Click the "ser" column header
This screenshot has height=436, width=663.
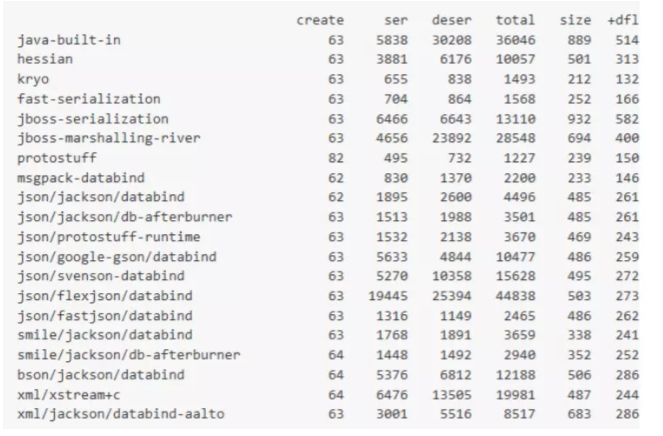pos(396,19)
